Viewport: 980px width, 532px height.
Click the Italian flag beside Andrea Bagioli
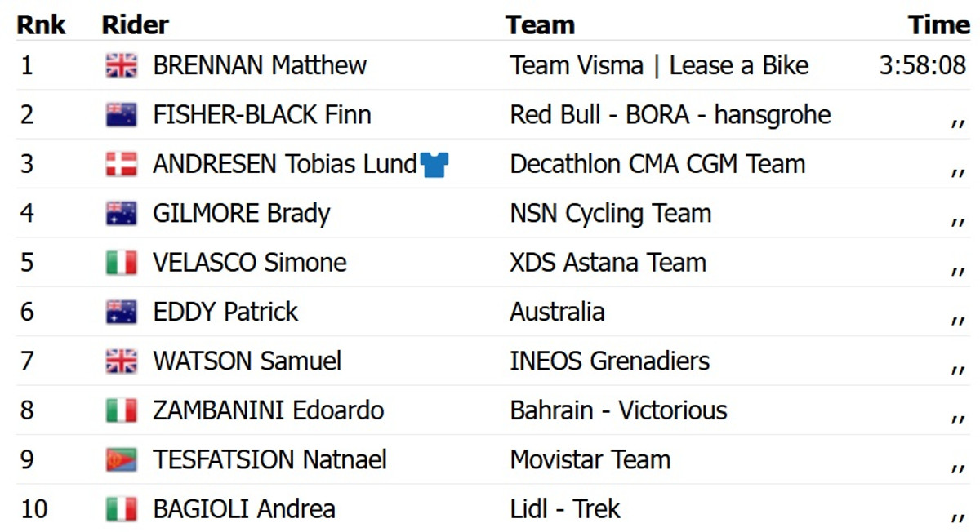point(121,510)
